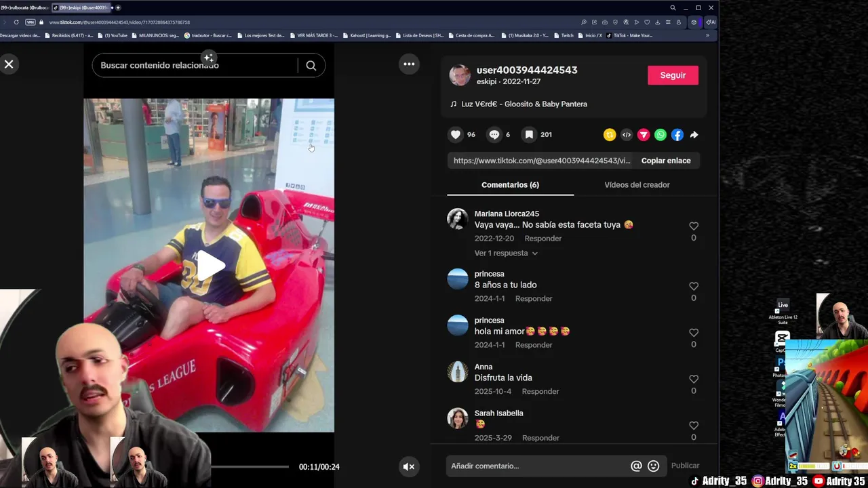Viewport: 868px width, 488px height.
Task: Reply to Sarah Isabella's comment
Action: tap(540, 438)
